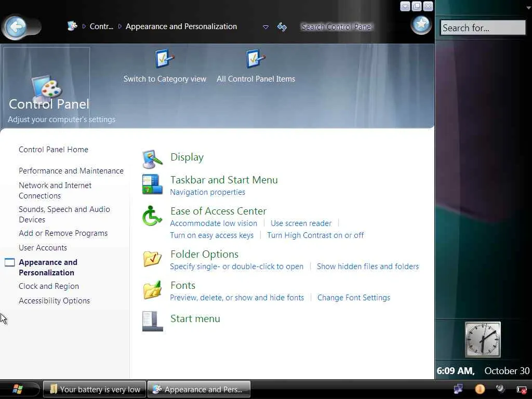Click the All Control Panel Items icon
Image resolution: width=532 pixels, height=399 pixels.
pyautogui.click(x=256, y=59)
